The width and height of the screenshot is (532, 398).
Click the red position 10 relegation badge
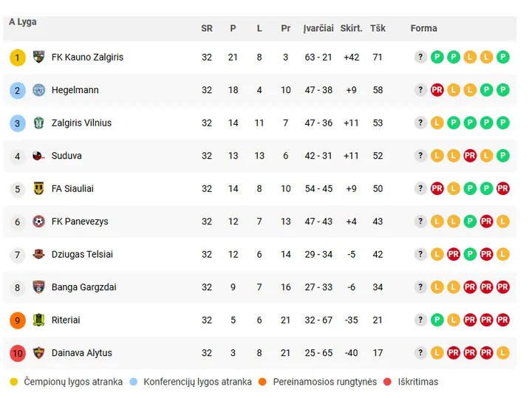tap(18, 353)
